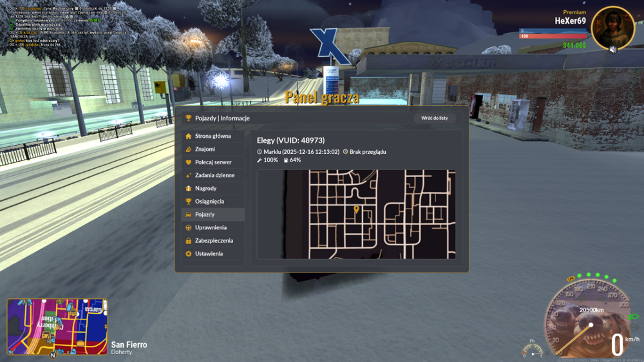Click the gift icon beside Nagrody
The height and width of the screenshot is (362, 644).
click(x=189, y=189)
